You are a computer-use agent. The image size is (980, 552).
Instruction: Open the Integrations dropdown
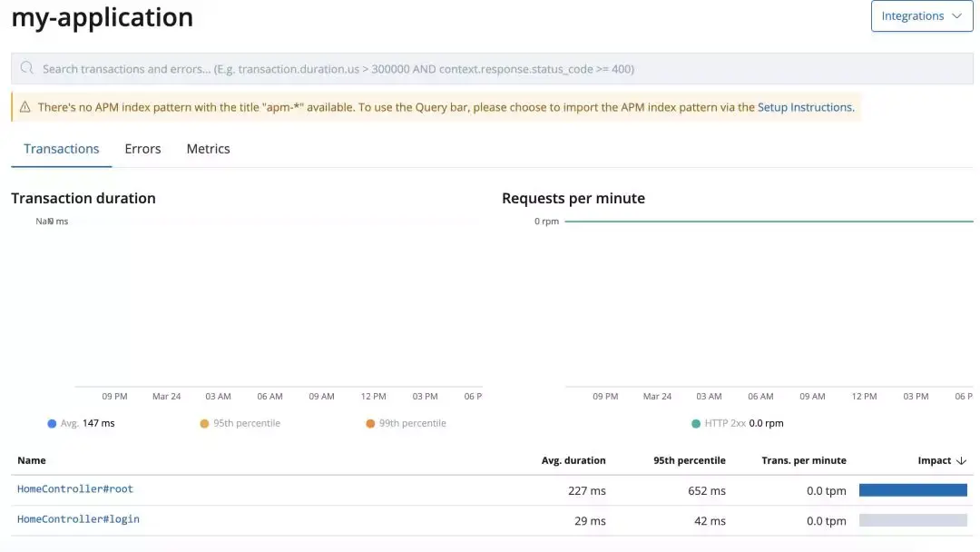921,16
